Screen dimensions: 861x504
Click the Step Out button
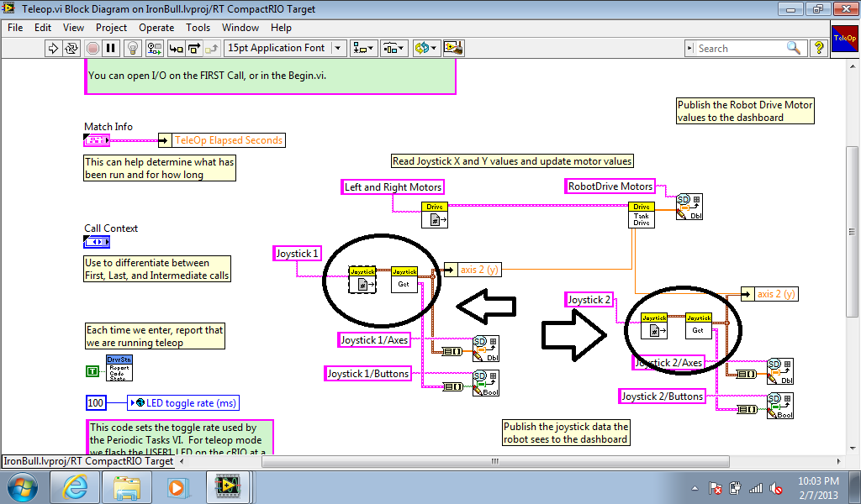point(212,48)
